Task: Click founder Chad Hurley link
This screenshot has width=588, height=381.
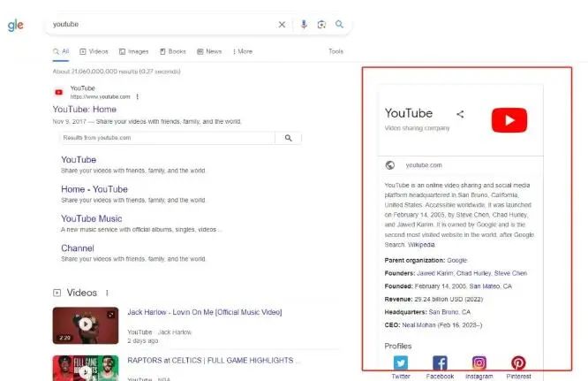Action: [x=473, y=273]
